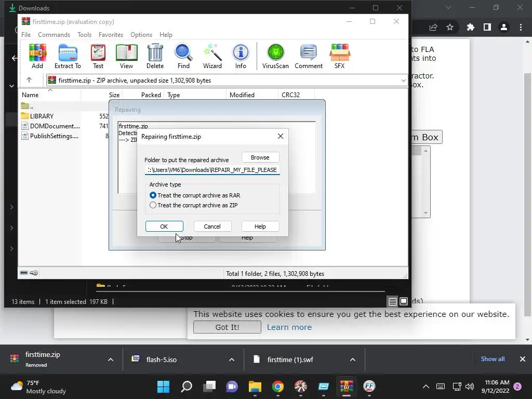This screenshot has height=399, width=532.
Task: Select the PublishSettings file entry
Action: point(50,136)
